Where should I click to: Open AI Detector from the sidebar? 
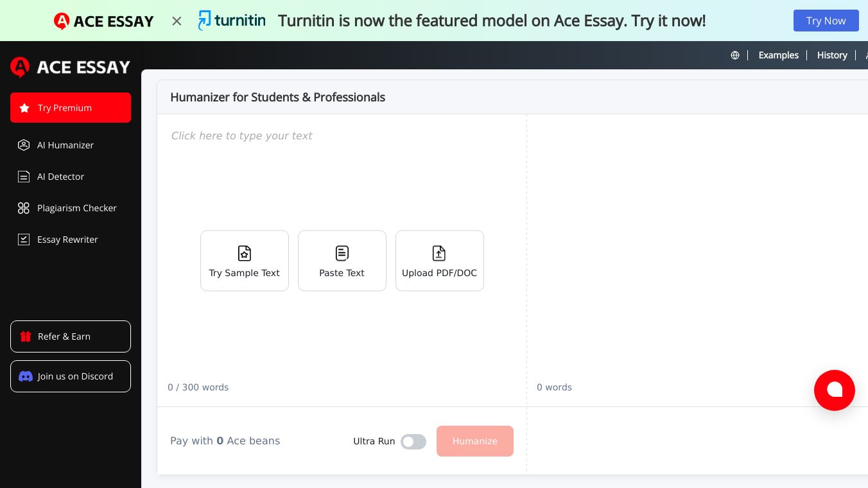click(60, 177)
